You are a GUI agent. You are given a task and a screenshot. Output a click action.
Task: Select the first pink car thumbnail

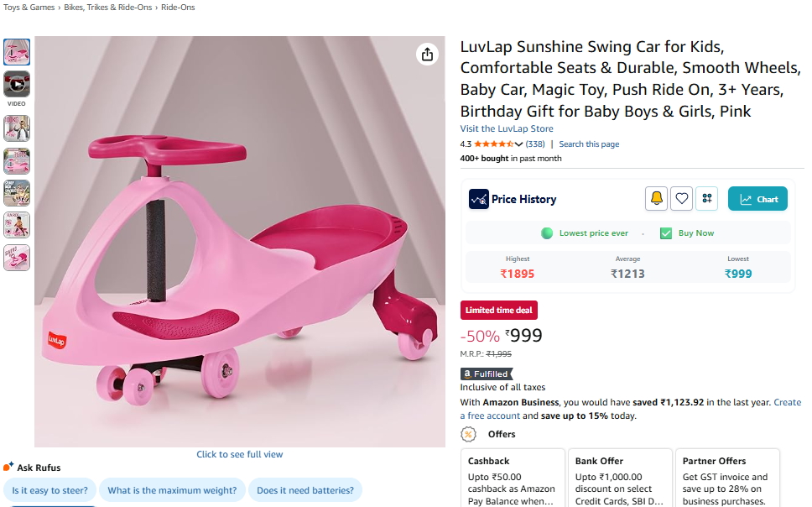pos(17,52)
